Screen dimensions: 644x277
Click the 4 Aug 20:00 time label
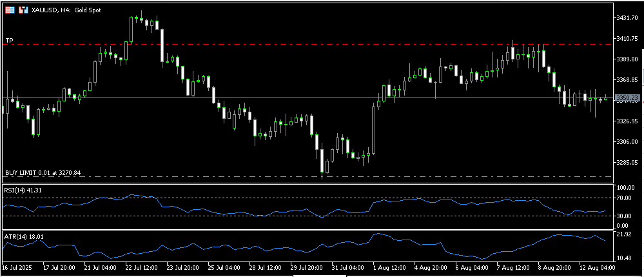coord(429,267)
